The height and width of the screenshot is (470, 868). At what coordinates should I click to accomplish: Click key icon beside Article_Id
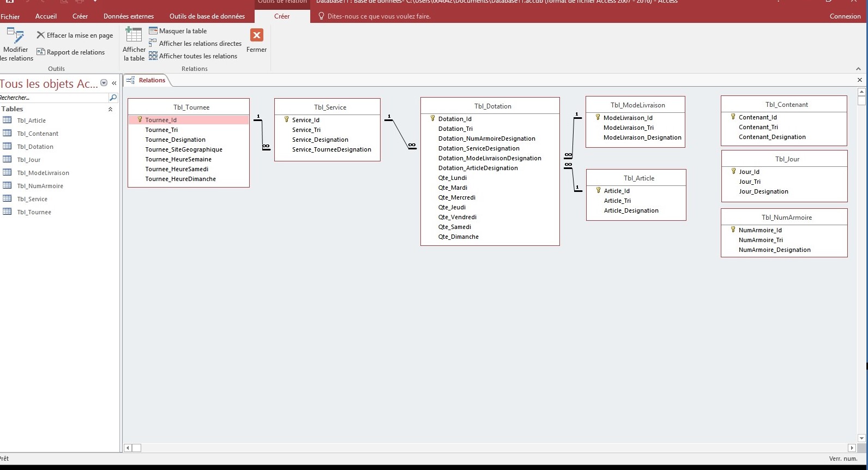point(598,190)
